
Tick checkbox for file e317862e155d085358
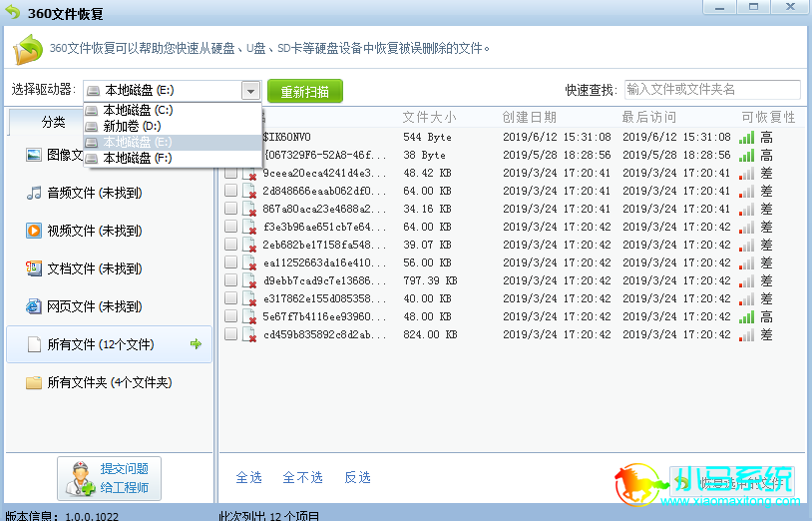point(231,298)
